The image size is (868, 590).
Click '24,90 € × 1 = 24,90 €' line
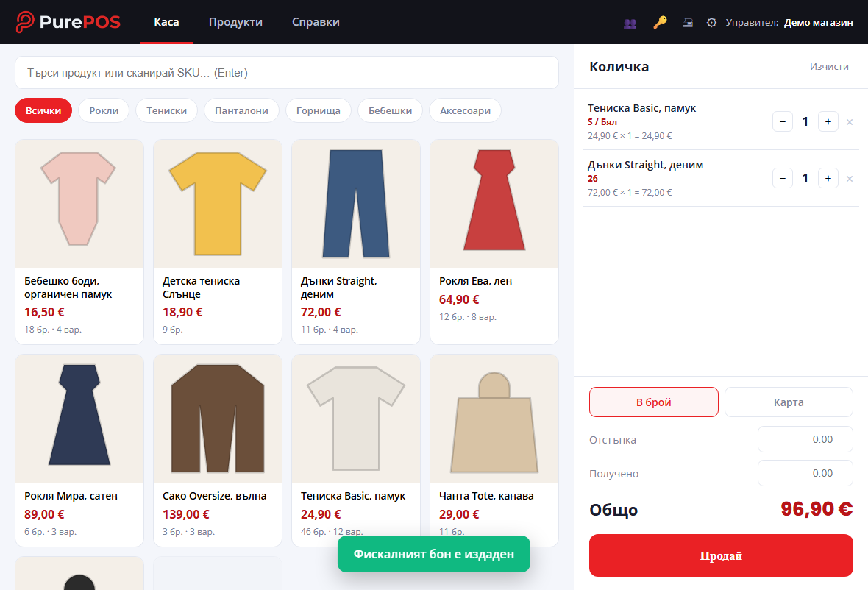tap(630, 136)
